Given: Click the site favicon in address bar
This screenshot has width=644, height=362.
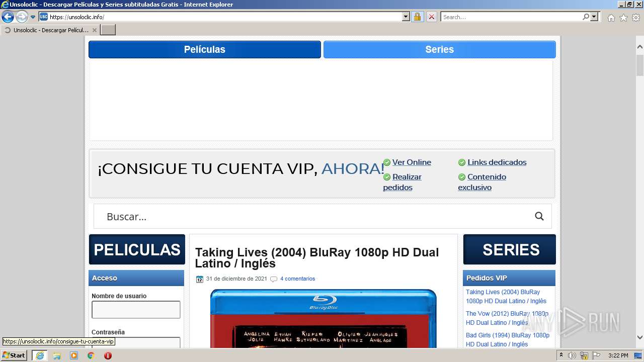Looking at the screenshot, I should (44, 17).
